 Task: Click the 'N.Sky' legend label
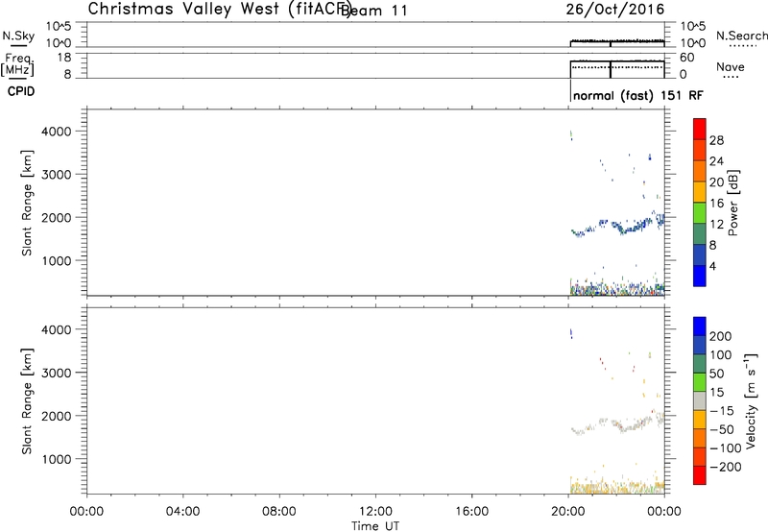(18, 36)
